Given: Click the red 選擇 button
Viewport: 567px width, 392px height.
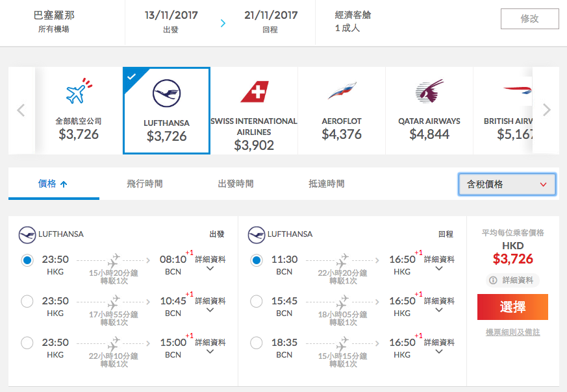Looking at the screenshot, I should tap(512, 307).
